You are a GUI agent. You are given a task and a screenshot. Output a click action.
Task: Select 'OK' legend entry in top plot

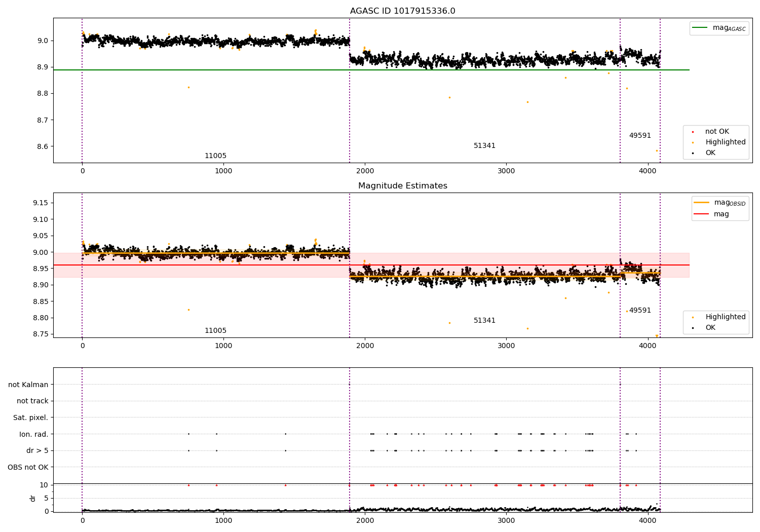pyautogui.click(x=710, y=153)
